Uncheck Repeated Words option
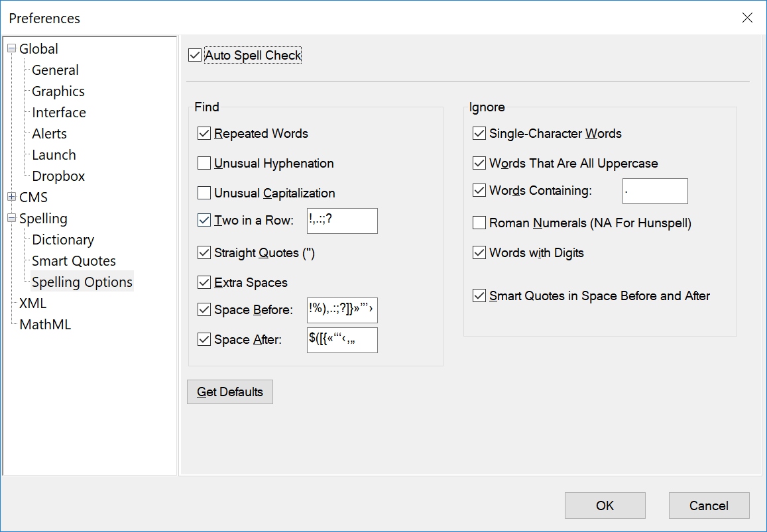The width and height of the screenshot is (767, 532). coord(204,133)
